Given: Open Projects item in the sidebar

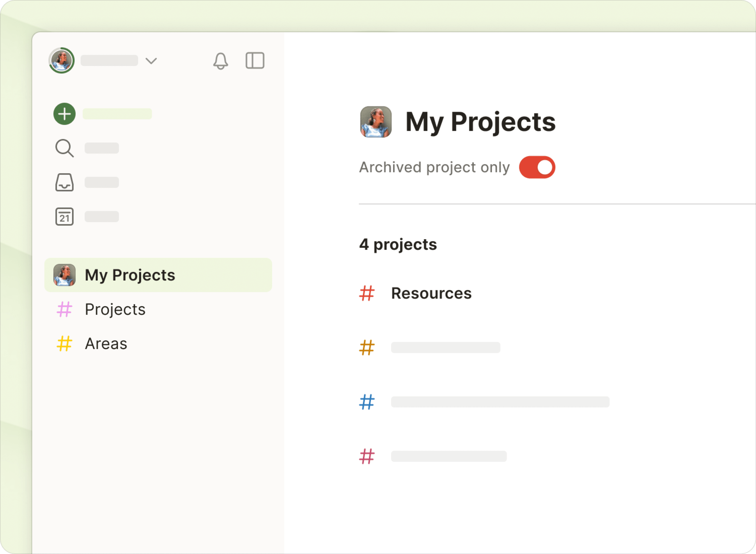Looking at the screenshot, I should [115, 309].
